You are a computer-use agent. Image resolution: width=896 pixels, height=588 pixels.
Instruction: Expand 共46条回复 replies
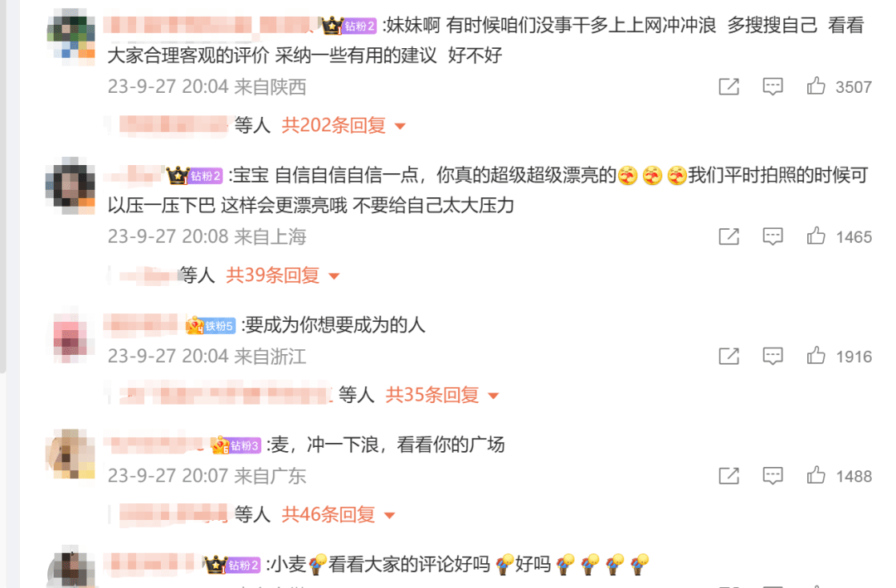click(338, 515)
